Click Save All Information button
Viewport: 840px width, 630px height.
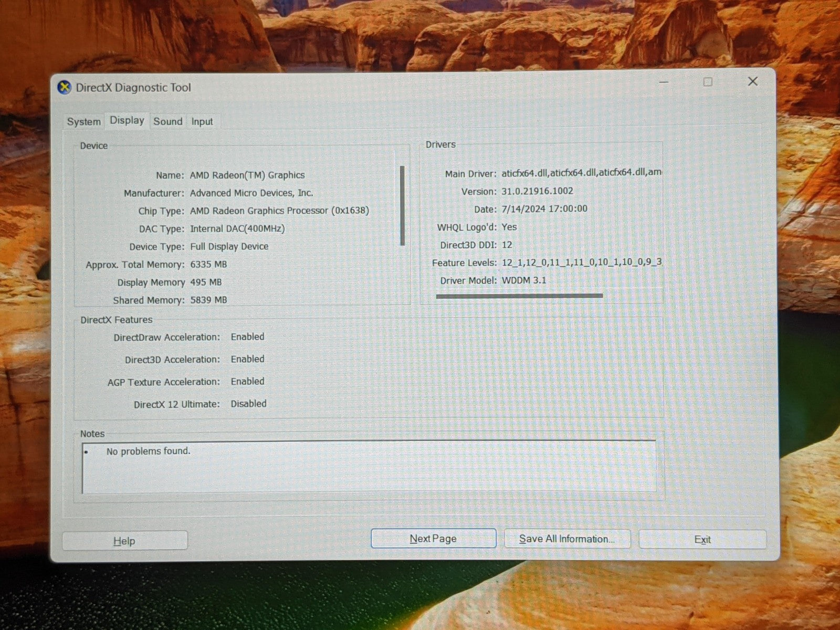tap(566, 539)
